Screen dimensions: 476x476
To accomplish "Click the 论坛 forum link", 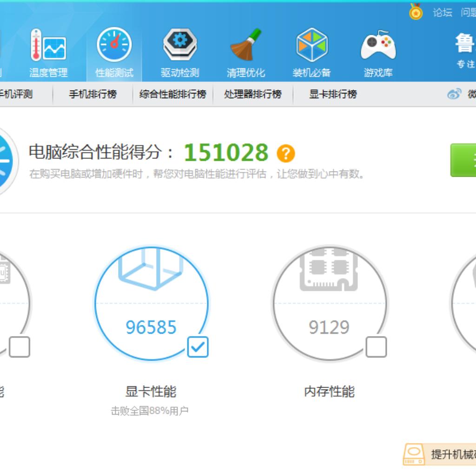I will point(442,13).
